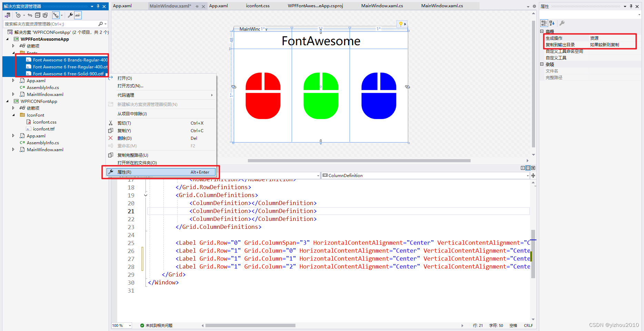Enable Show All Files in Solution Explorer

point(45,15)
